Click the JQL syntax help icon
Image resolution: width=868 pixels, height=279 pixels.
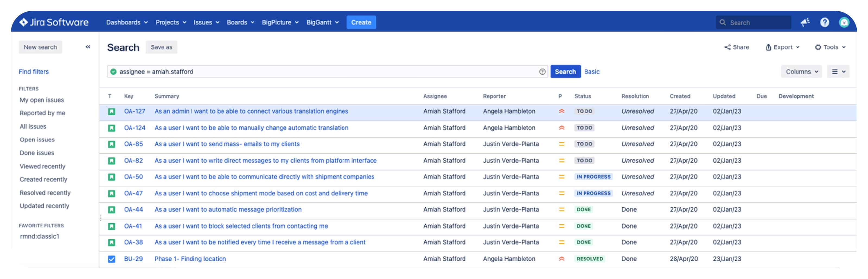tap(542, 71)
